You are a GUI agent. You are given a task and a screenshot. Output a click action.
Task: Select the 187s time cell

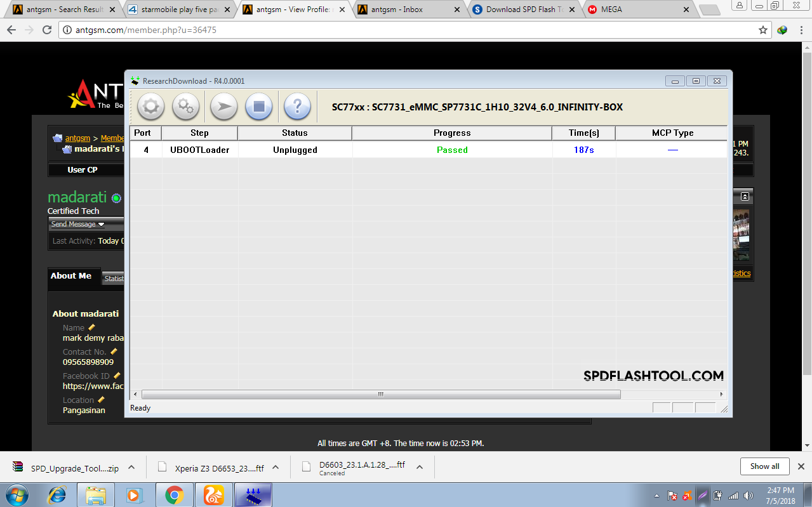coord(583,150)
